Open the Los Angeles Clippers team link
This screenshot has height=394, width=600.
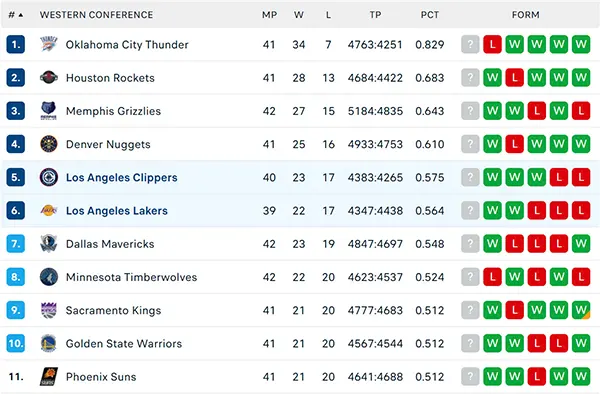[x=122, y=177]
